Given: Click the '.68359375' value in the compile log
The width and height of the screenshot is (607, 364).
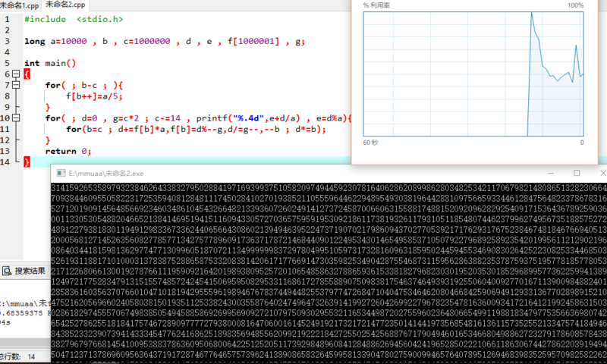Looking at the screenshot, I should [x=23, y=313].
